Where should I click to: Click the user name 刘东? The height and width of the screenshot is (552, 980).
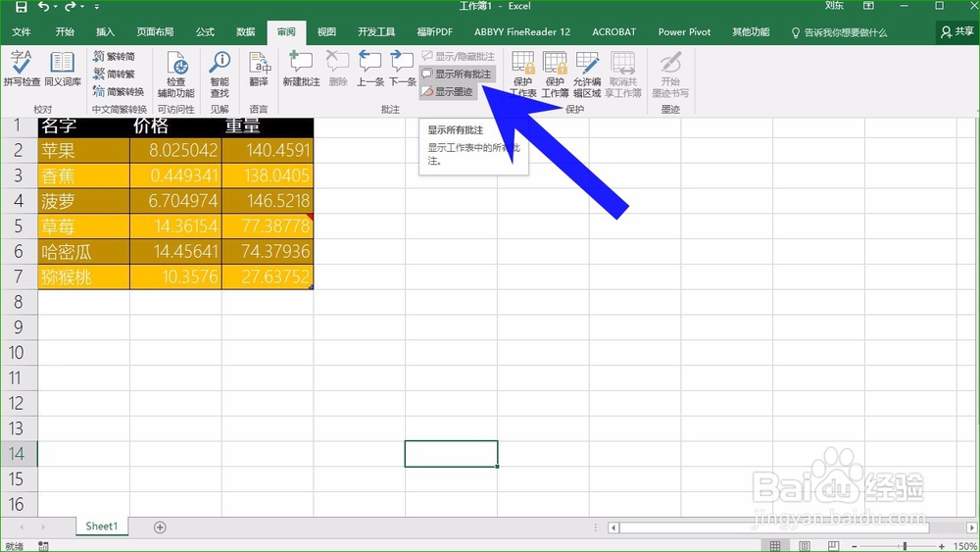(x=834, y=6)
